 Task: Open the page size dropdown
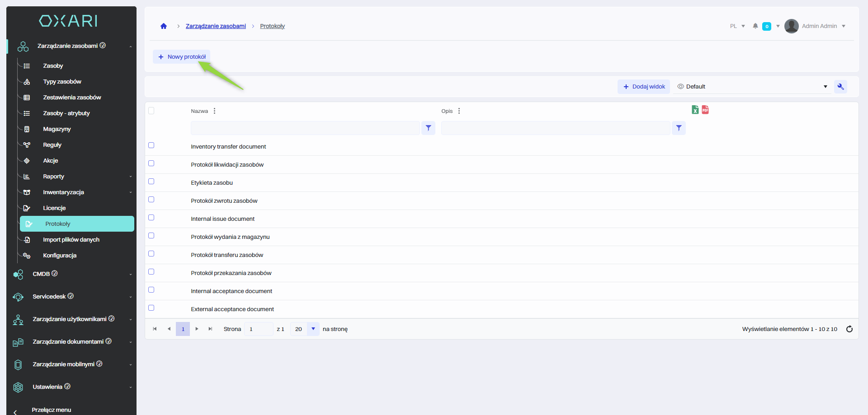click(x=313, y=329)
